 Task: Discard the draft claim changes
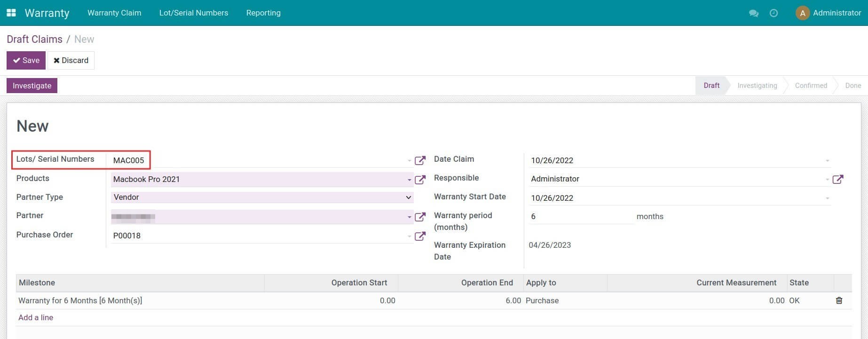71,60
